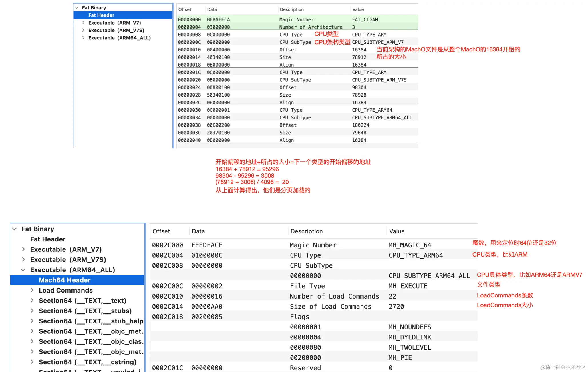Collapse Executable (ARM64_ALL) in bottom tree
The height and width of the screenshot is (372, 588).
click(23, 270)
